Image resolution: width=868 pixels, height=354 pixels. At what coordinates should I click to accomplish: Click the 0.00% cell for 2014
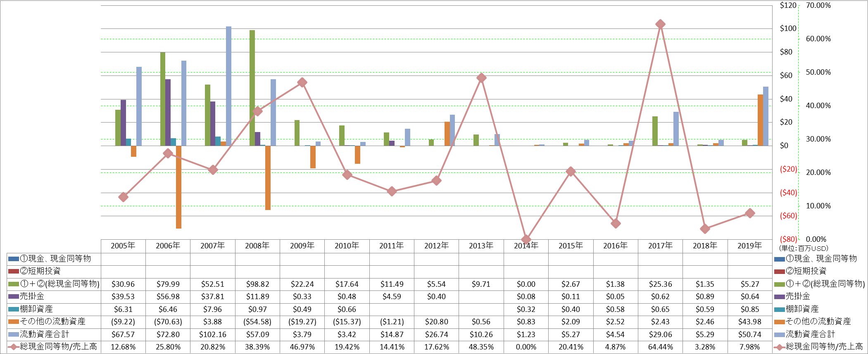526,347
